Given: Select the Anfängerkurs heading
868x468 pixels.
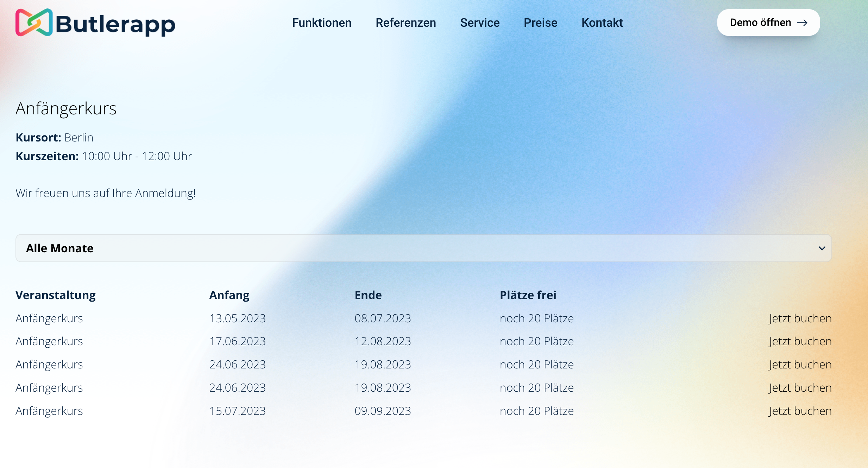Looking at the screenshot, I should coord(66,108).
